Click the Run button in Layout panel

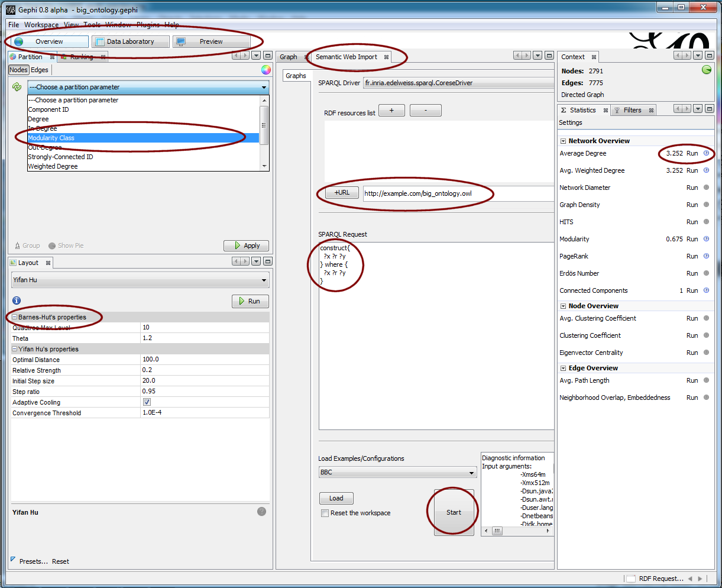(250, 301)
